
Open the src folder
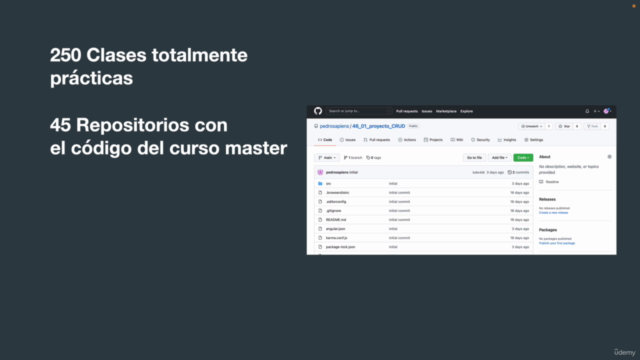click(329, 184)
